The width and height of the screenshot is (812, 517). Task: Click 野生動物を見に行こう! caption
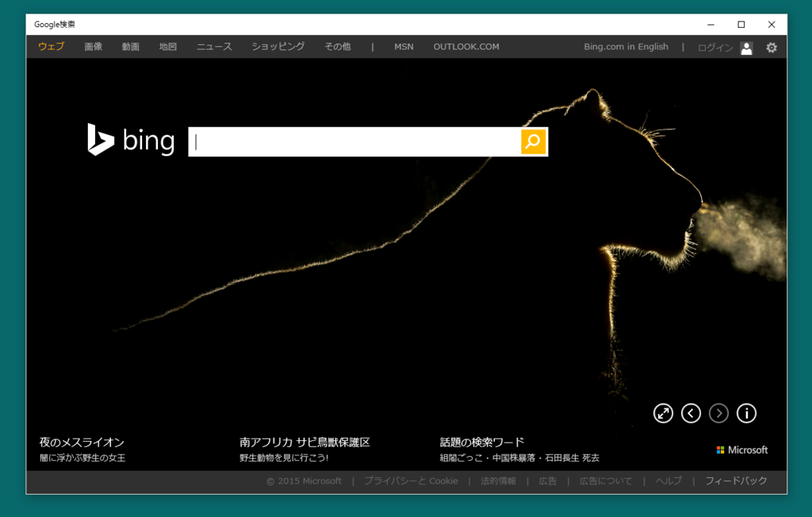(284, 458)
